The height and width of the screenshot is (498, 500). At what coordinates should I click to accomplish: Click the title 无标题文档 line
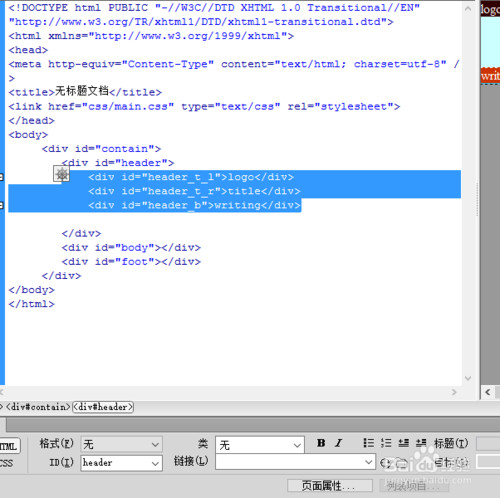[85, 91]
